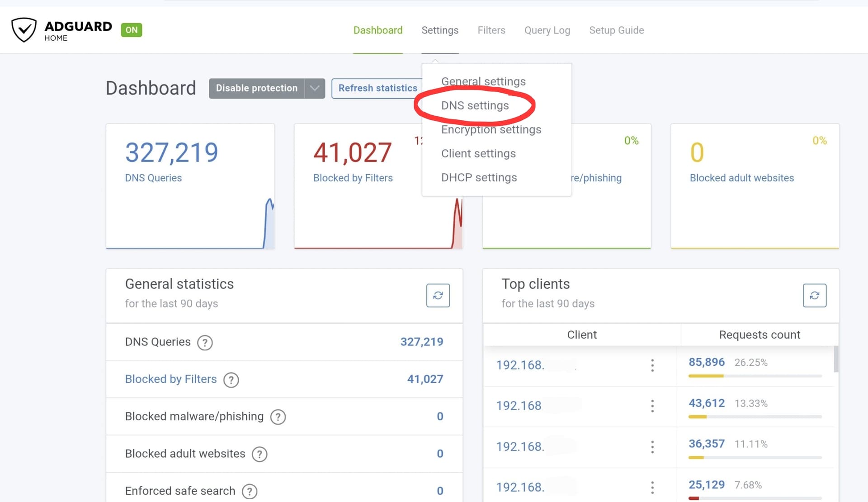Open help icon for Enforced safe search

[250, 491]
